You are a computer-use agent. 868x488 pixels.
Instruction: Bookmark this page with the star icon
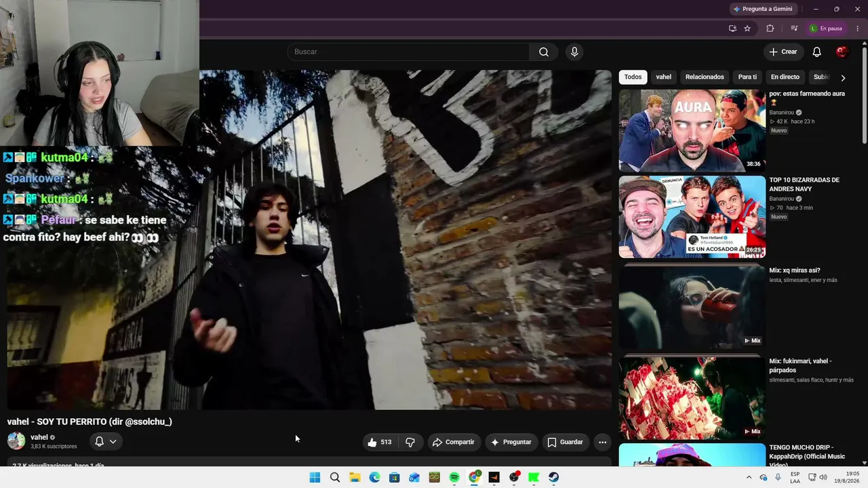click(x=747, y=28)
